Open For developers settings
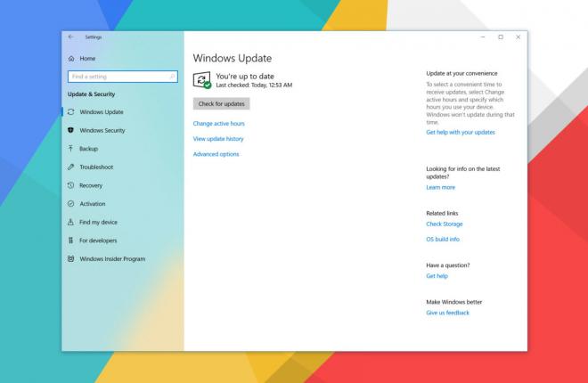The height and width of the screenshot is (383, 588). coord(98,240)
